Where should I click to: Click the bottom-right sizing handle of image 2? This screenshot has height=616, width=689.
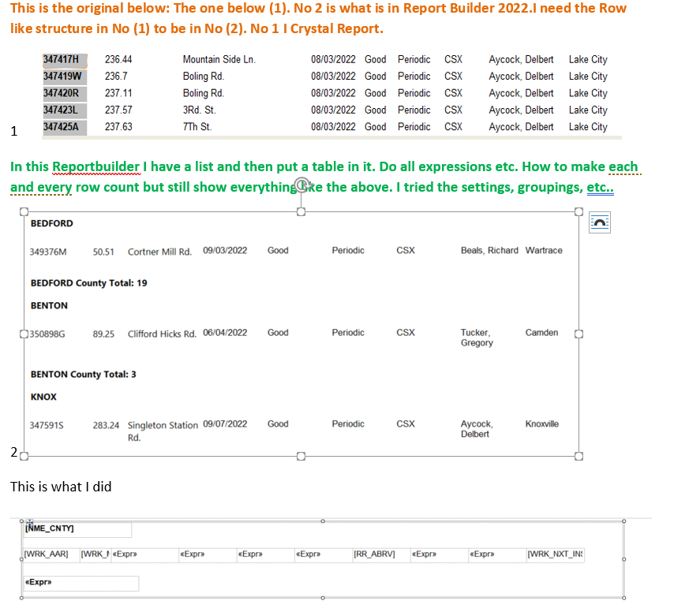[579, 456]
